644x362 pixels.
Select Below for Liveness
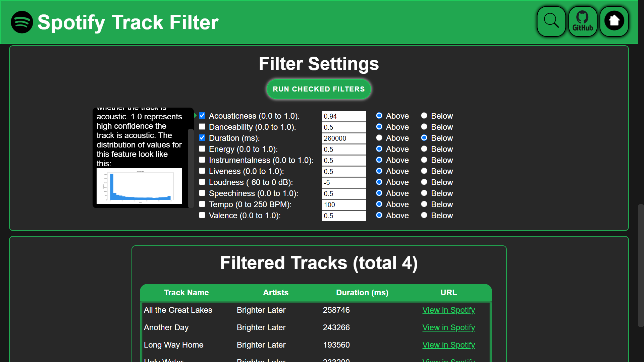coord(424,171)
